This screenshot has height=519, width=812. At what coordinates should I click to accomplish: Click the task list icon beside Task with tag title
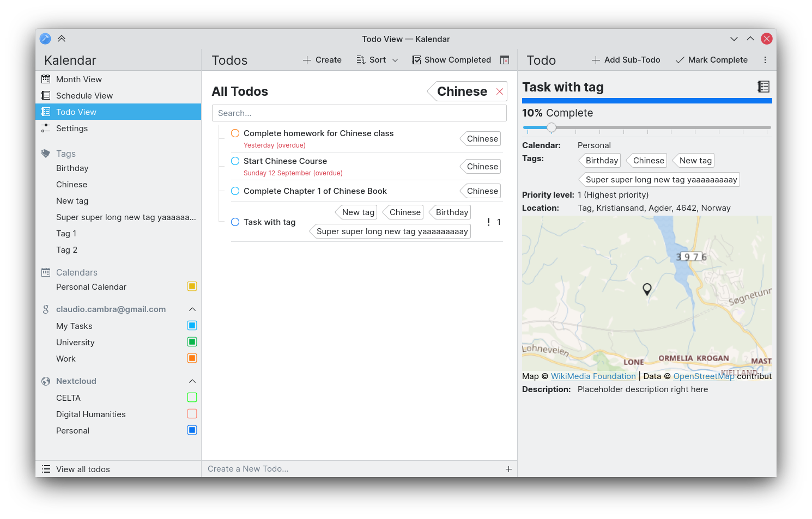763,87
